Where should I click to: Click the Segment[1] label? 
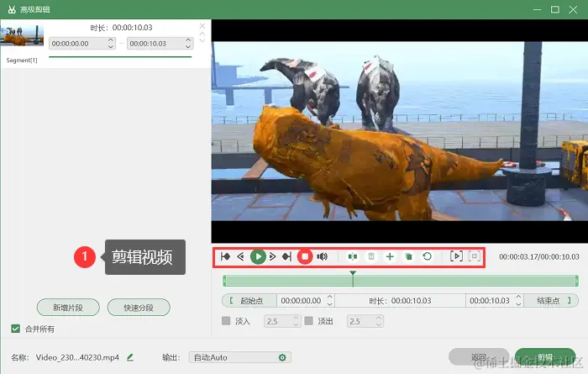pos(22,60)
